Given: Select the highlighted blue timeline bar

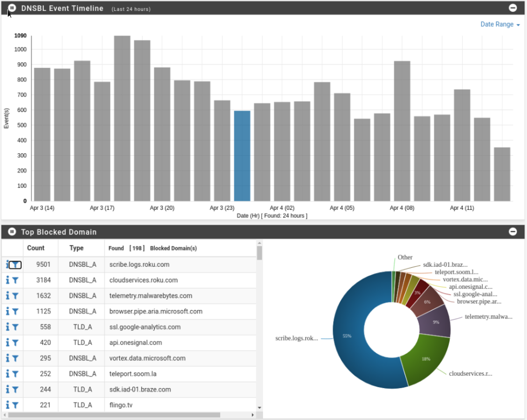Looking at the screenshot, I should [x=242, y=156].
